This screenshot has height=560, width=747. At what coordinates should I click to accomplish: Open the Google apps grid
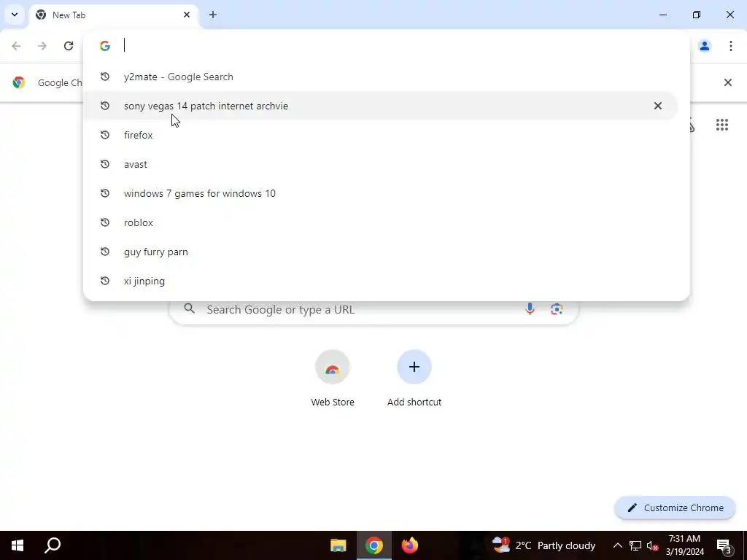point(721,125)
